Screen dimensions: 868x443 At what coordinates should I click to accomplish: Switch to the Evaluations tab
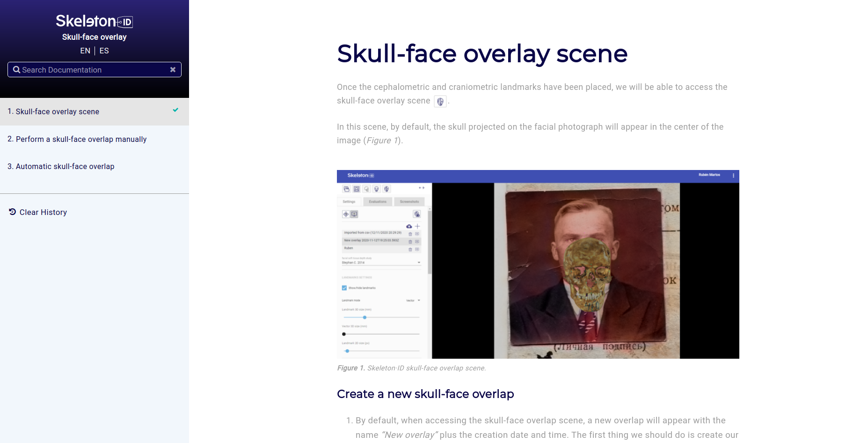(378, 201)
